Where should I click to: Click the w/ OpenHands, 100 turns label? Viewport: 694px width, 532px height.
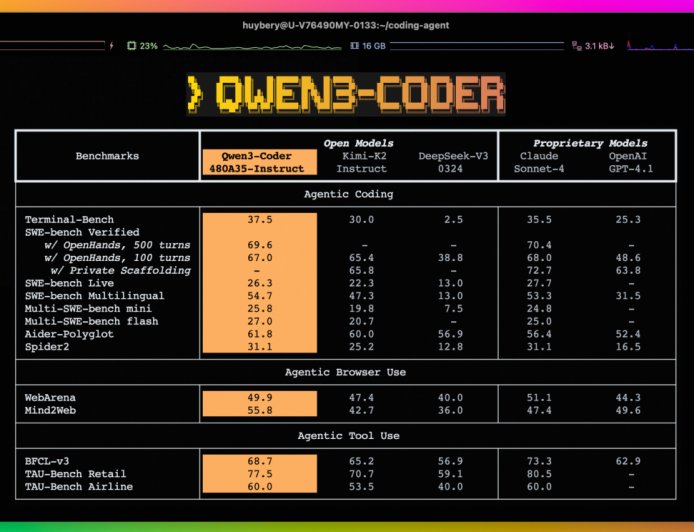tap(117, 258)
